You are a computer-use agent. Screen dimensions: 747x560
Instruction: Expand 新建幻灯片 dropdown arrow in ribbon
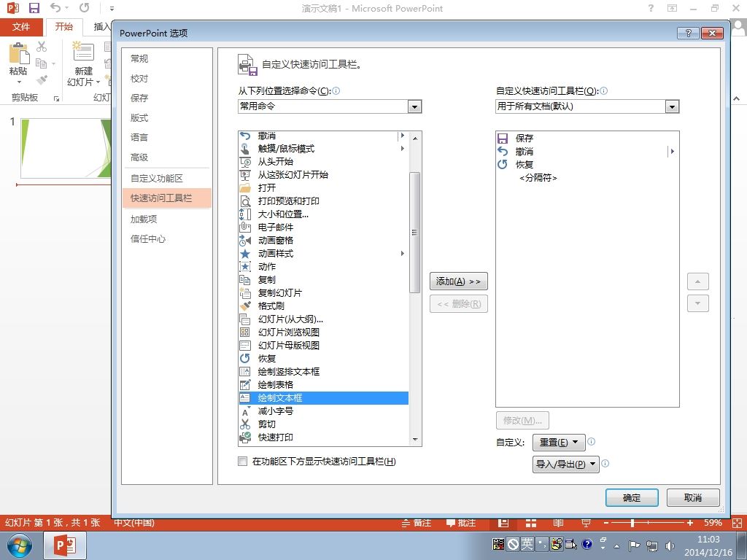98,82
